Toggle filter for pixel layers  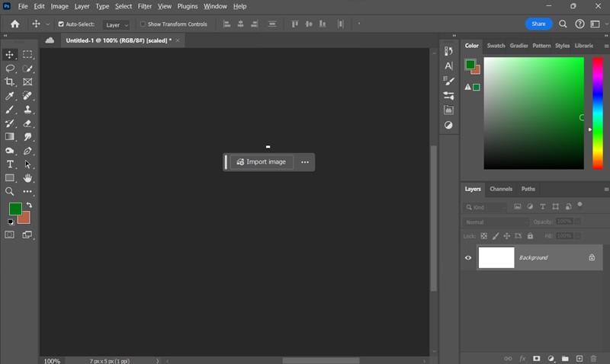coord(518,206)
